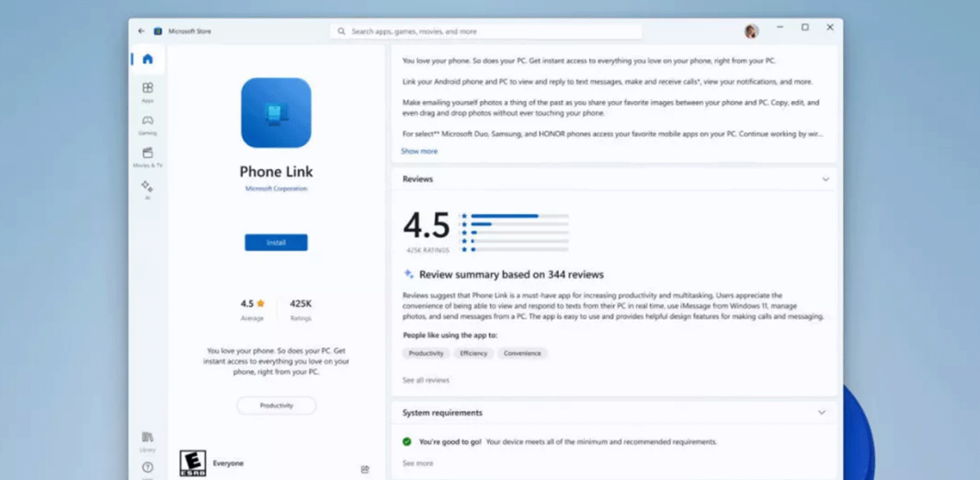Screen dimensions: 980x480
Task: Click the Productivity review chip
Action: pos(427,353)
